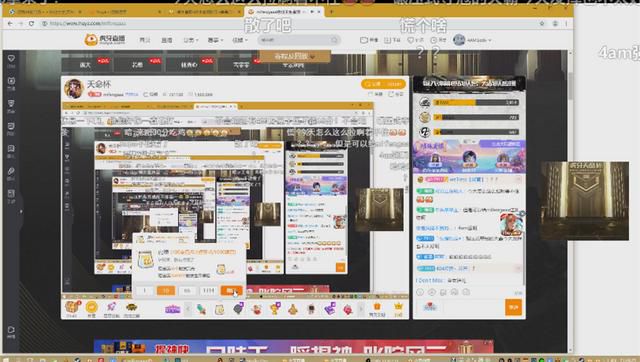Select gift quantity 66 option

coord(187,290)
